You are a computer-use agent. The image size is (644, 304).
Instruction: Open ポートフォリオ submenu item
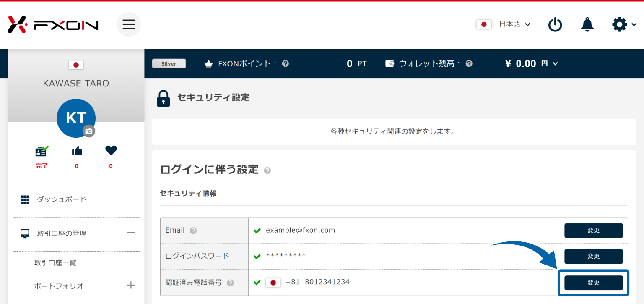point(59,286)
